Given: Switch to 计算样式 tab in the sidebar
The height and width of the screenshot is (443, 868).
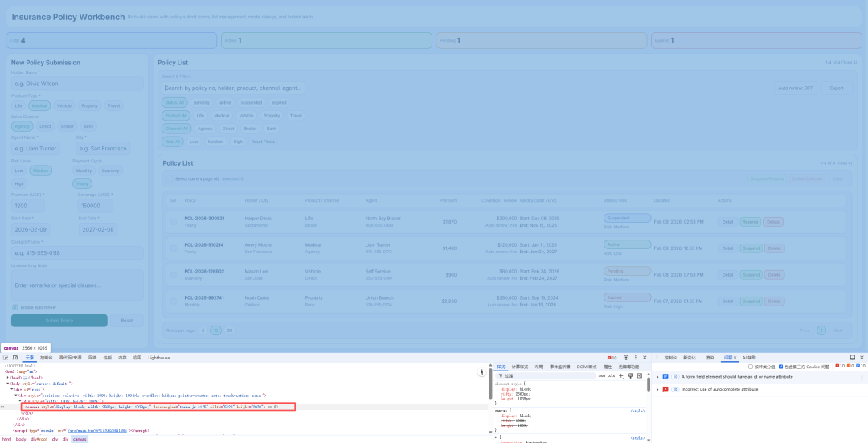Looking at the screenshot, I should pyautogui.click(x=520, y=367).
